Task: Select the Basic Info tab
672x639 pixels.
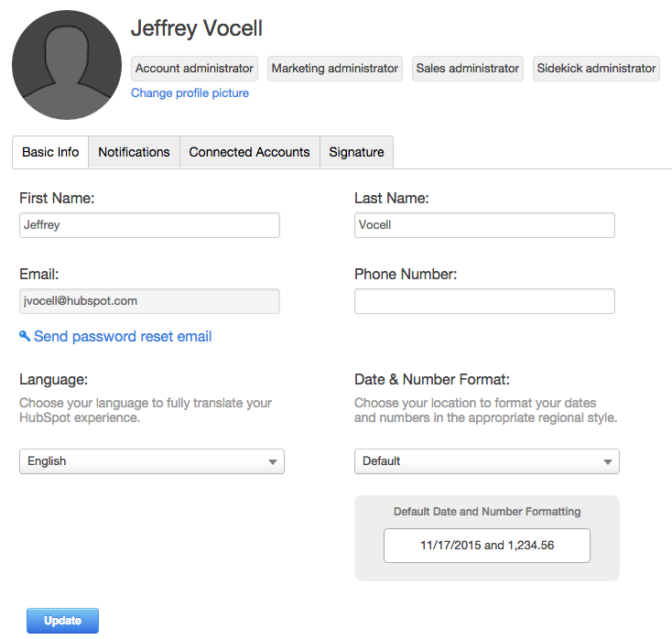Action: click(50, 152)
